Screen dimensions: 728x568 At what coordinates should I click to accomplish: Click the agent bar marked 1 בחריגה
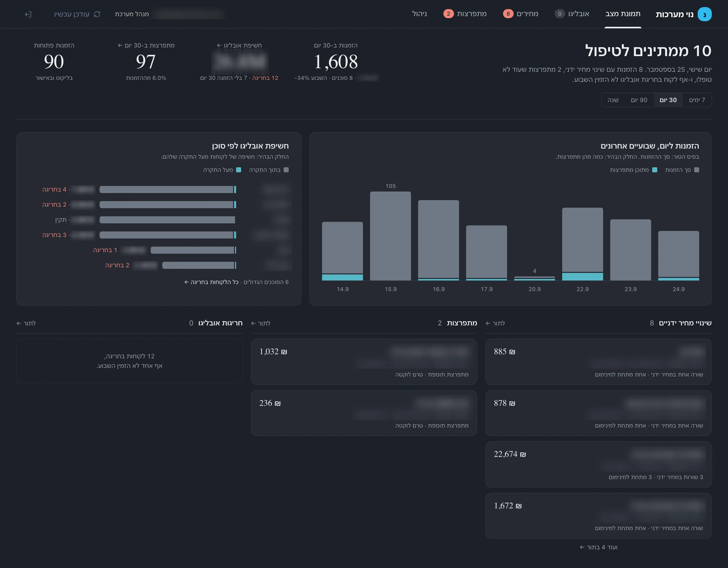tap(193, 250)
